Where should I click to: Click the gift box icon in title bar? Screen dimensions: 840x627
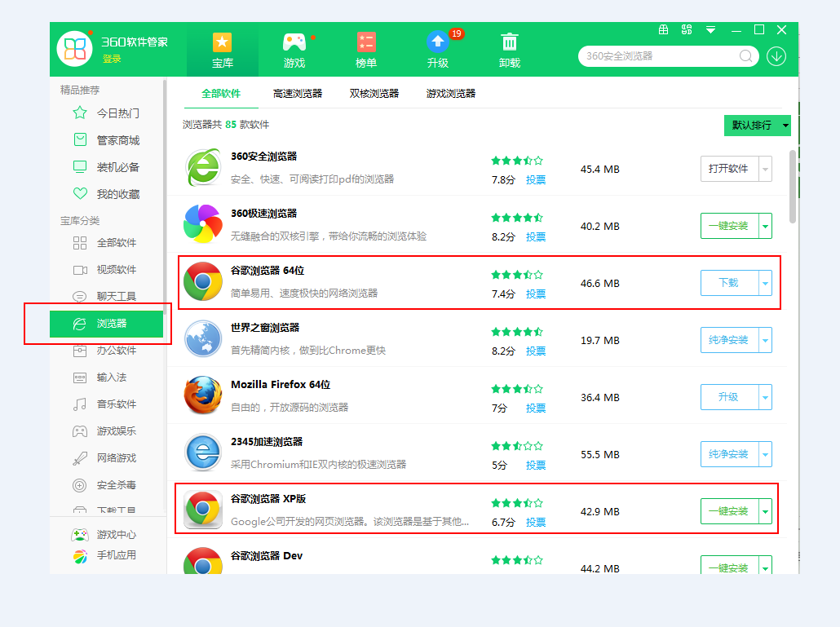(663, 30)
